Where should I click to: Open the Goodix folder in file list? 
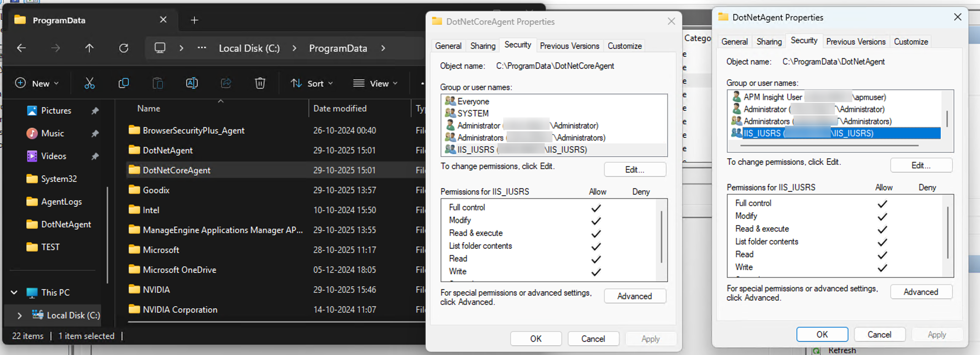[156, 190]
